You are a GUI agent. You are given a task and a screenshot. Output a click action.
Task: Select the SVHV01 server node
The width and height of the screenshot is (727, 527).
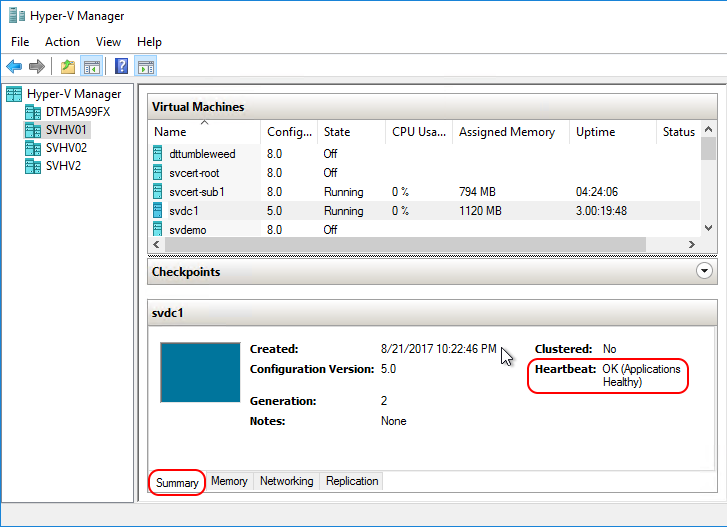click(66, 130)
